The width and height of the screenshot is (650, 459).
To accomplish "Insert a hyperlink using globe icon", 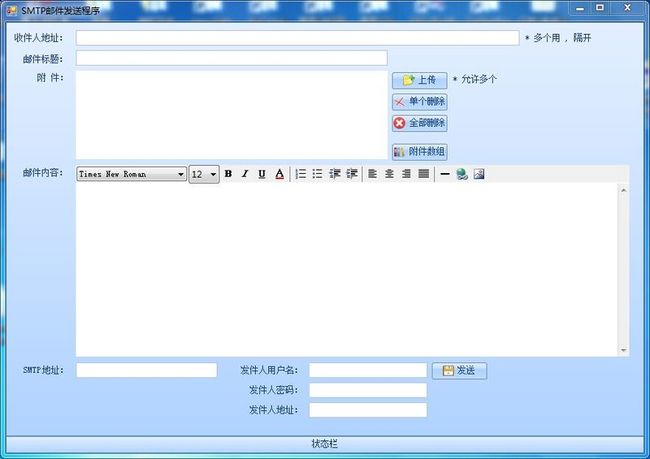I will pyautogui.click(x=462, y=174).
